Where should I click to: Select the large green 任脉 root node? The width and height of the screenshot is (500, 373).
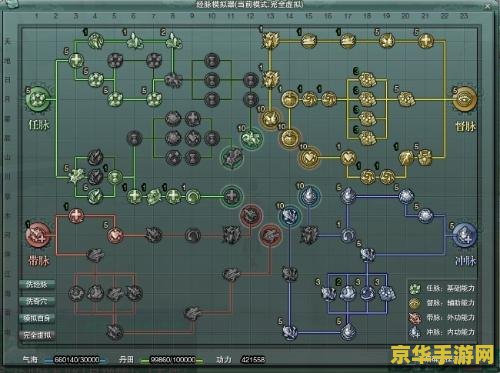coord(38,99)
